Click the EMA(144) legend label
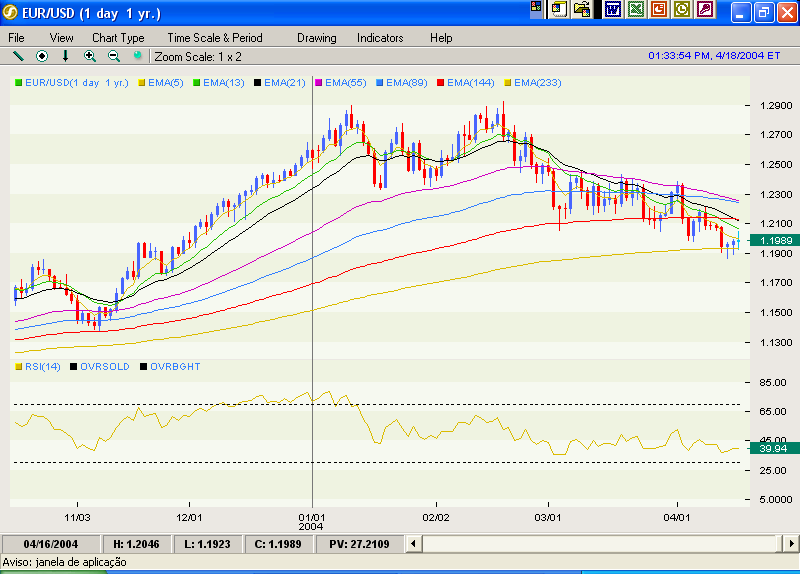This screenshot has height=574, width=800. (x=470, y=83)
